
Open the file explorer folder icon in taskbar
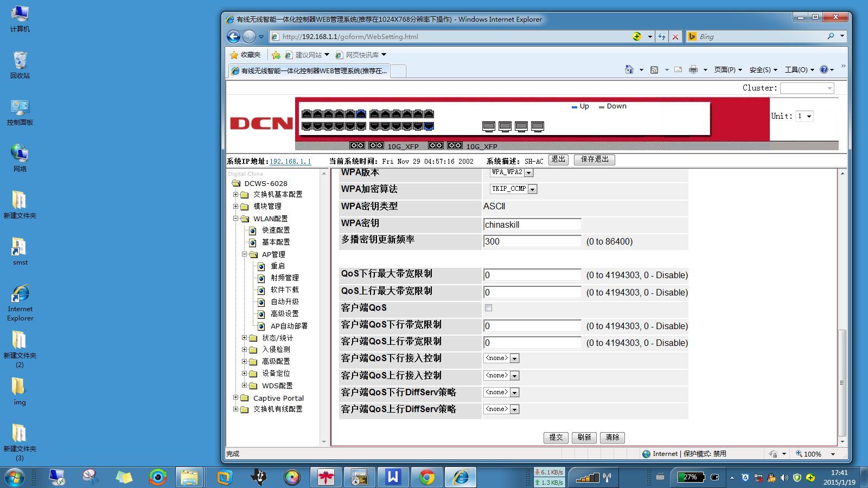pos(189,477)
